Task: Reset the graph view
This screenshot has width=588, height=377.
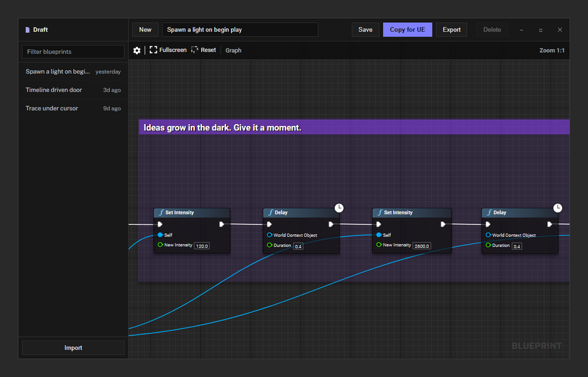Action: click(204, 50)
